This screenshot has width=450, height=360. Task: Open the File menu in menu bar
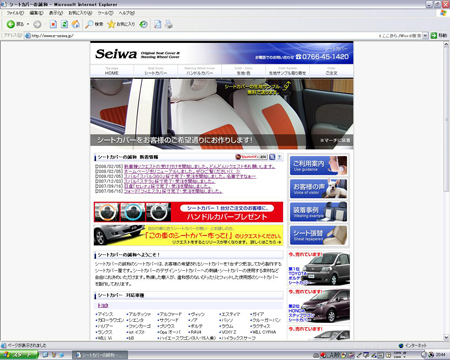coord(15,13)
